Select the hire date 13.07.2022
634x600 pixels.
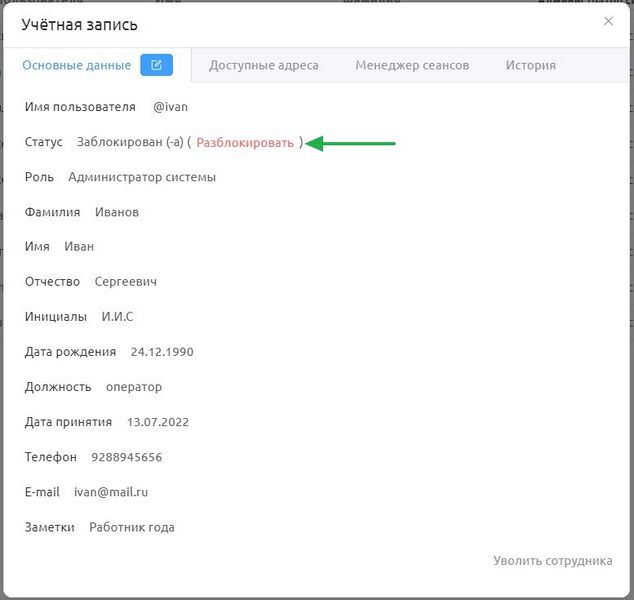[x=158, y=422]
